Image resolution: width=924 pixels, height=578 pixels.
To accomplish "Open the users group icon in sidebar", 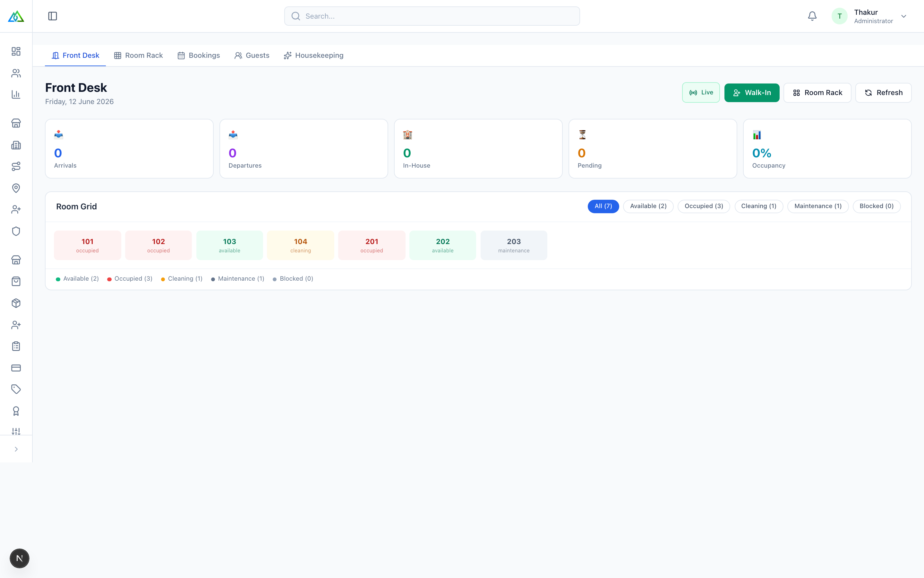I will click(16, 73).
